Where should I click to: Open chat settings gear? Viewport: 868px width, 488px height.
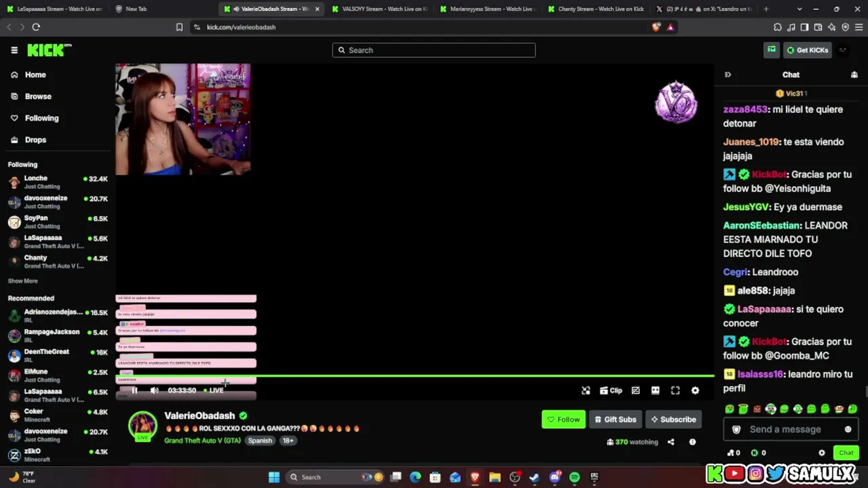tap(822, 453)
